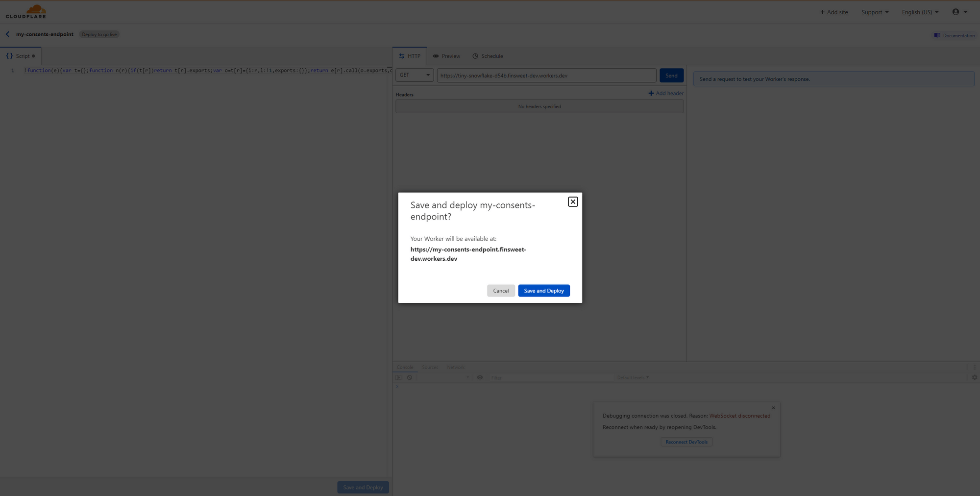Open the Default levels dropdown
The height and width of the screenshot is (496, 980).
[633, 377]
